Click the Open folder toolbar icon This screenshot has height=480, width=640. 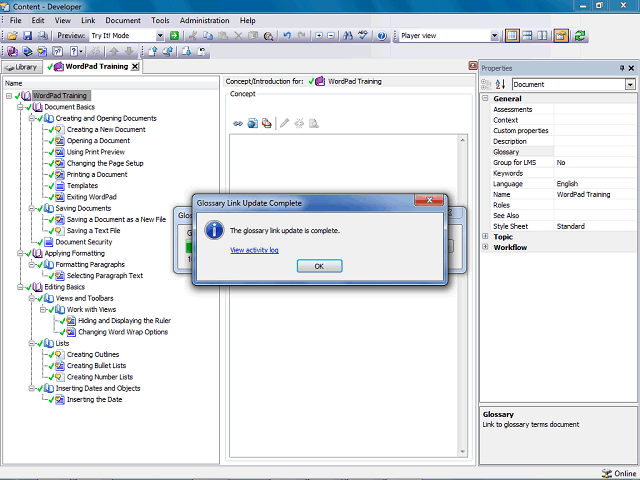(x=12, y=36)
